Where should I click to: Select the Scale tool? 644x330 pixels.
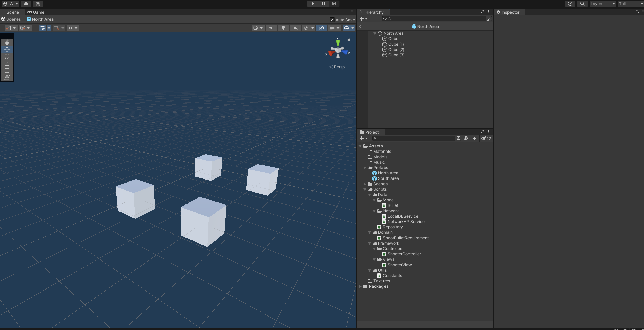(x=7, y=63)
